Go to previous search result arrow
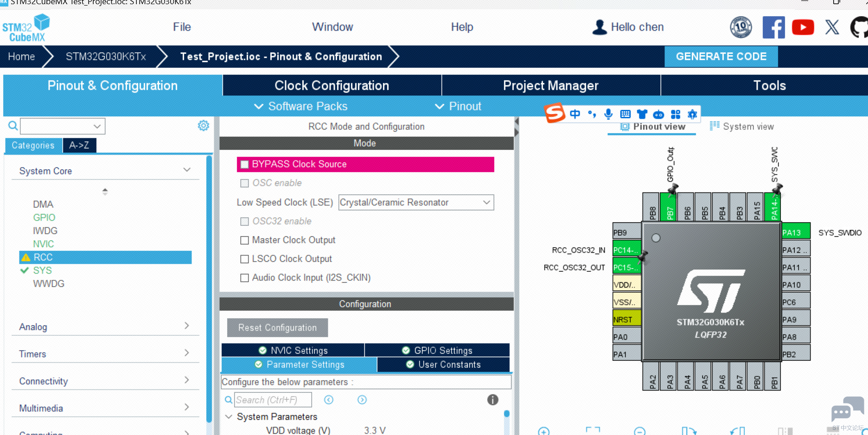This screenshot has height=435, width=868. coord(329,400)
